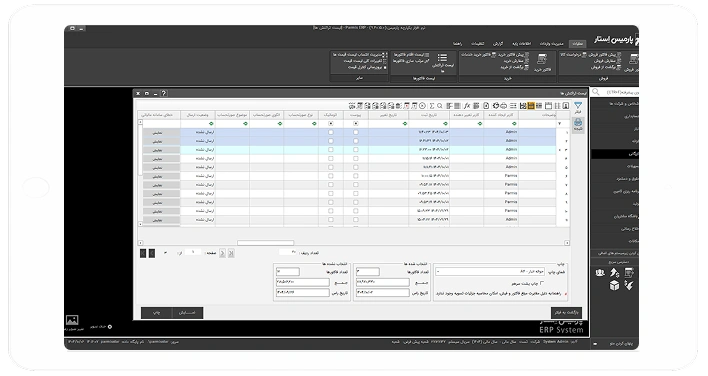708x376 pixels.
Task: Tick the پیوست checkbox in the third row
Action: coord(356,150)
